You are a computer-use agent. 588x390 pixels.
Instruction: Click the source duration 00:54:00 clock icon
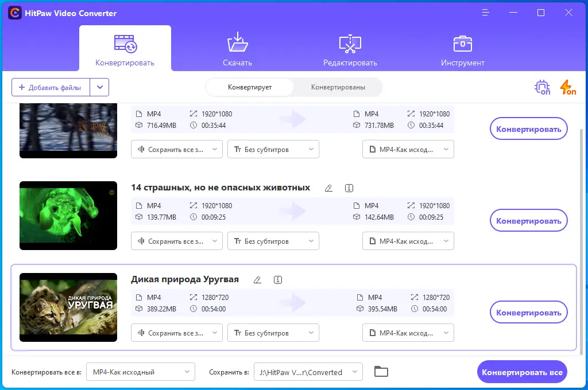coord(193,309)
